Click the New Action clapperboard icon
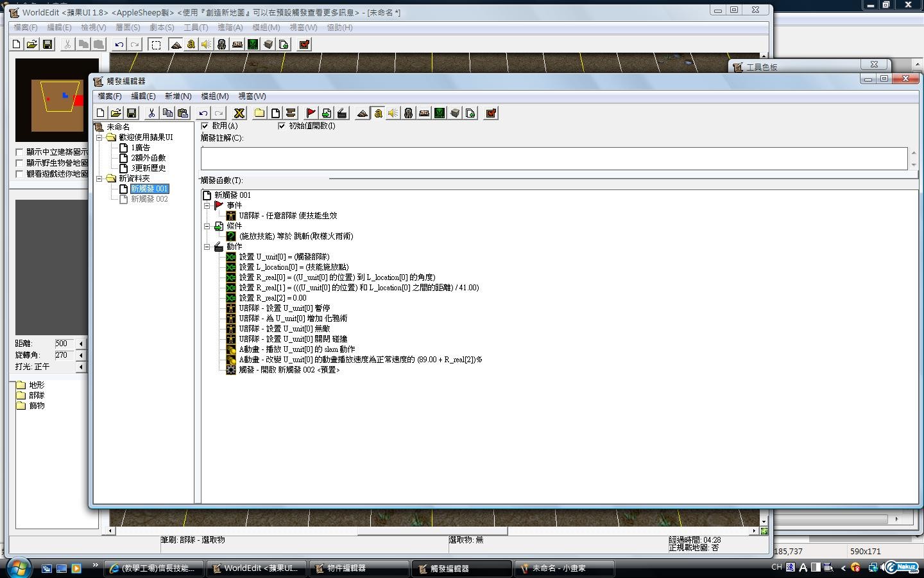 tap(342, 113)
